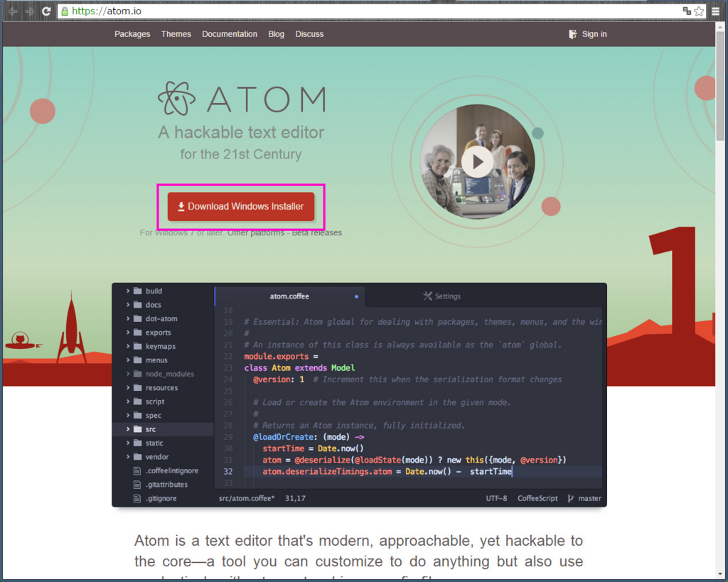The width and height of the screenshot is (728, 582).
Task: Click the modified dot on atom.coffee tab
Action: [356, 296]
